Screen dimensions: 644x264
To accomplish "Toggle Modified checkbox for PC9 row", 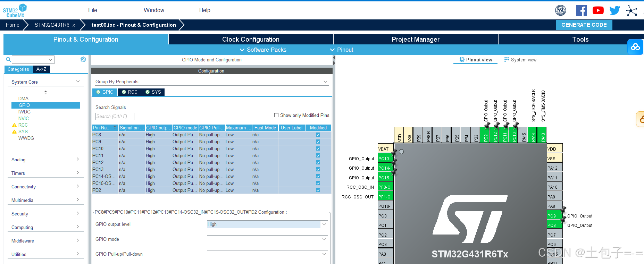I will point(318,142).
